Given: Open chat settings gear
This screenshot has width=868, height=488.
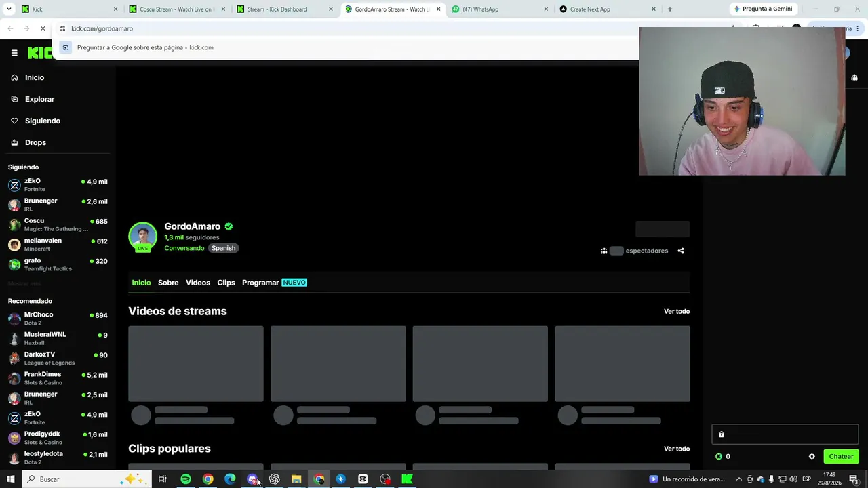Looking at the screenshot, I should tap(812, 457).
